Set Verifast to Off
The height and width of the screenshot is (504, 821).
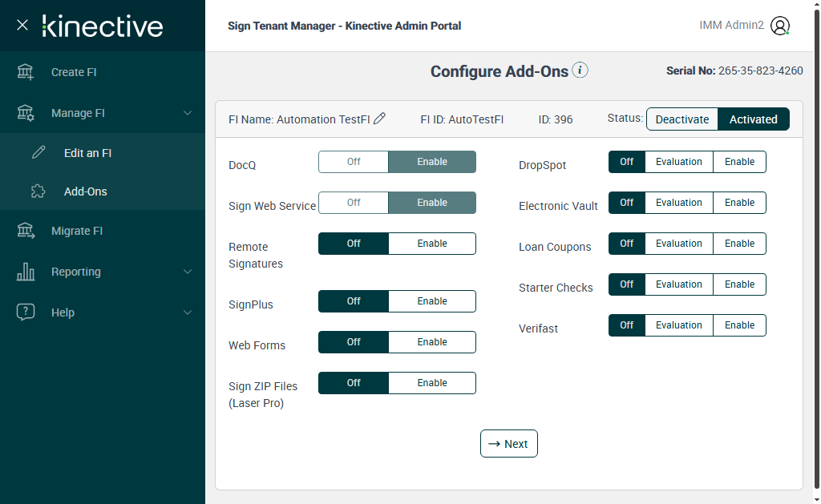(x=627, y=325)
